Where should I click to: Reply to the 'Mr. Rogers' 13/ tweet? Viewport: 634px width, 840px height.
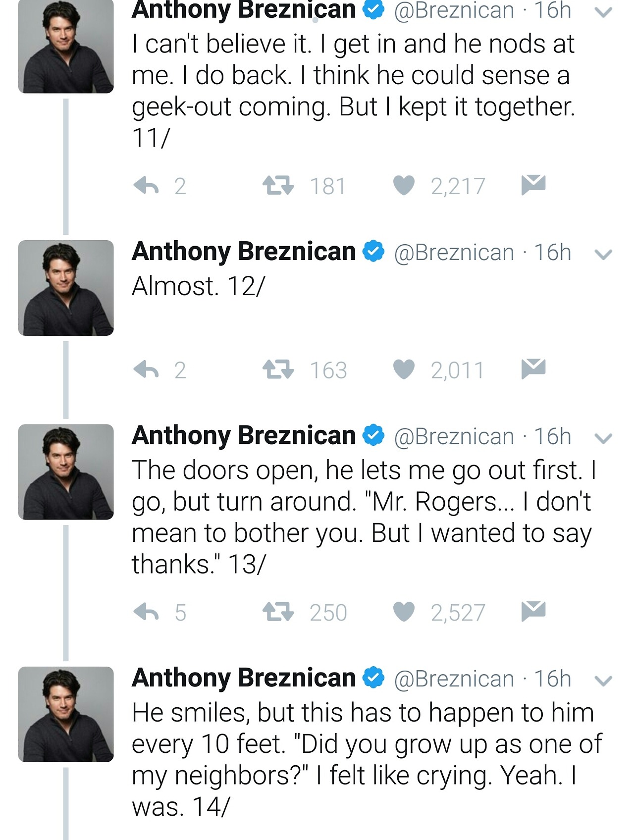pos(146,613)
